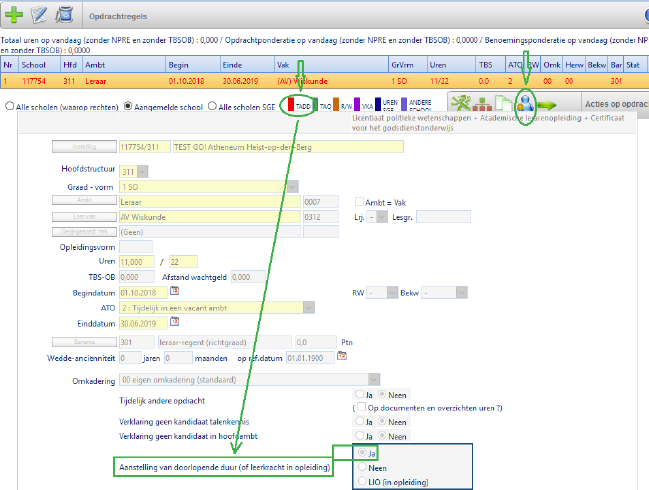Click the Afstand wachtgeld field

pyautogui.click(x=248, y=276)
